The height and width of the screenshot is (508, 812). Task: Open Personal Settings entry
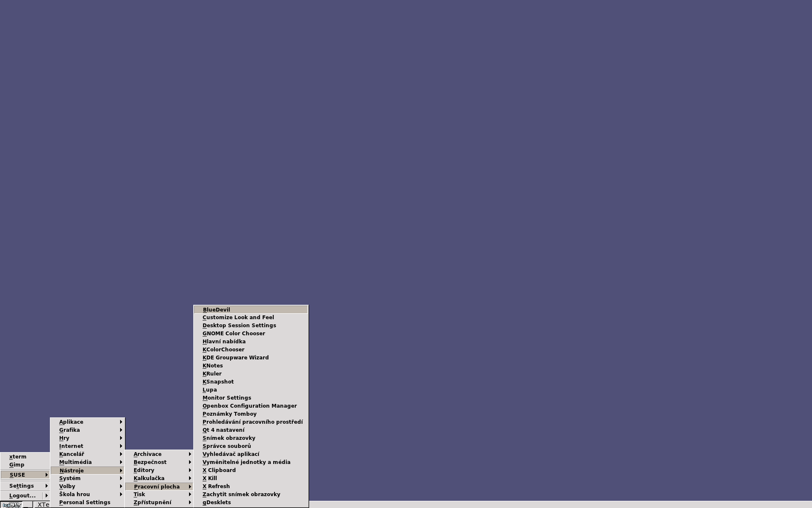point(88,502)
